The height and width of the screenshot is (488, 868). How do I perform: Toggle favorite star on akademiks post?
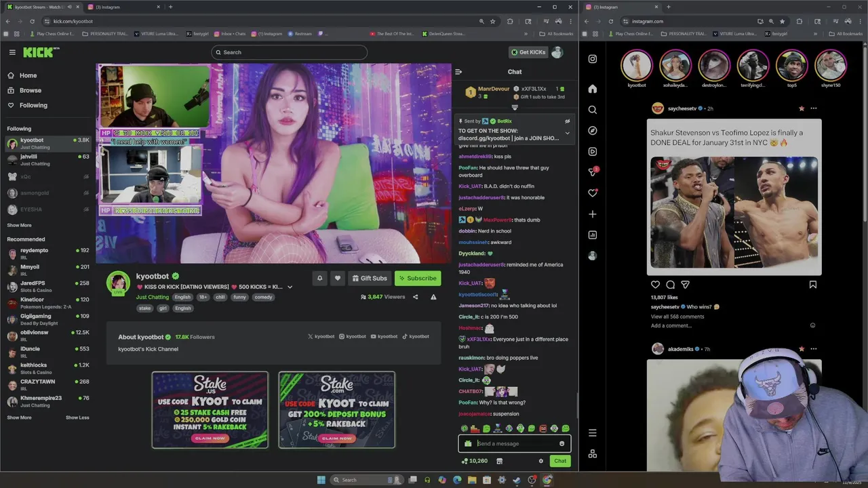point(802,349)
